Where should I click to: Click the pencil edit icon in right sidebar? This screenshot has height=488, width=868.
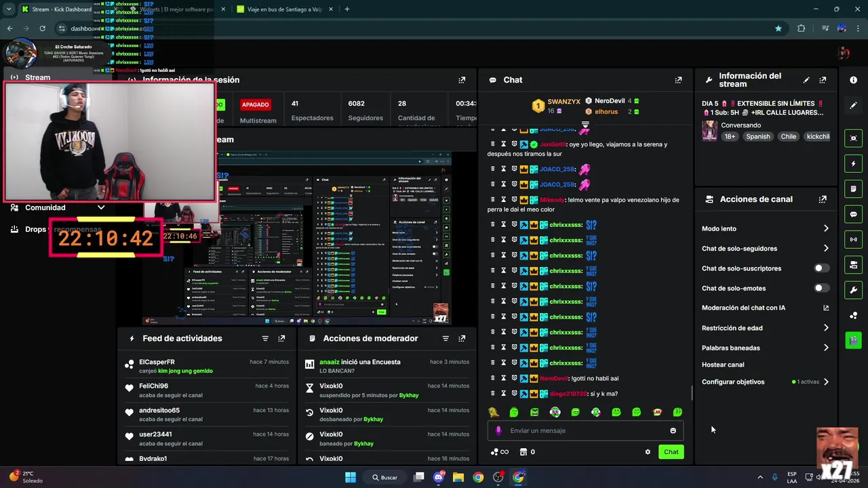coord(853,106)
